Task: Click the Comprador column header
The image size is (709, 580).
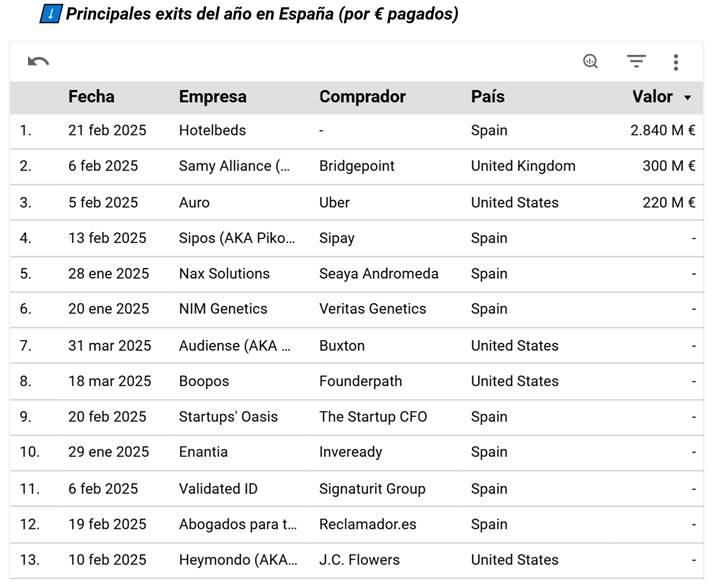Action: [362, 97]
